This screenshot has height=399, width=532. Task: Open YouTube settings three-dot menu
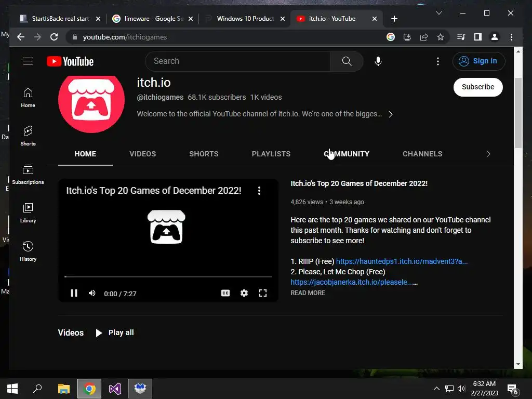point(437,61)
